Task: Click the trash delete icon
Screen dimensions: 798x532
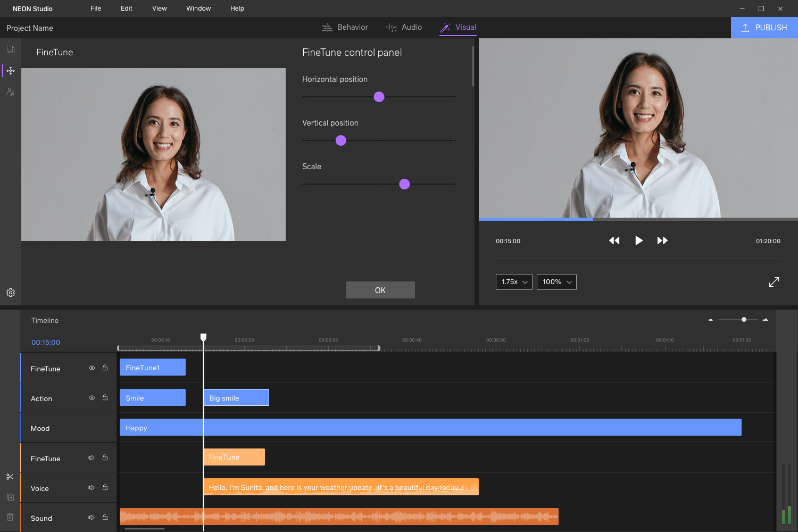Action: (10, 517)
